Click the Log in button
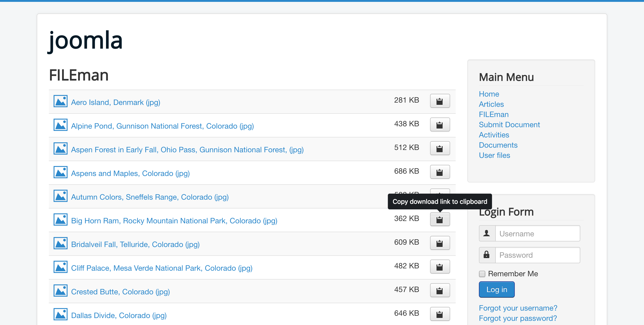644x325 pixels. (497, 289)
